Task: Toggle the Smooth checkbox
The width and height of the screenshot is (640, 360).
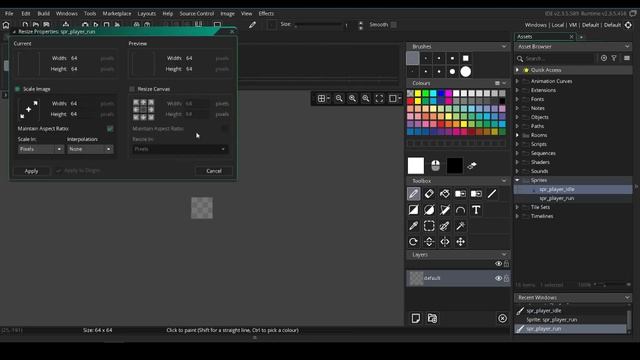Action: pos(394,24)
